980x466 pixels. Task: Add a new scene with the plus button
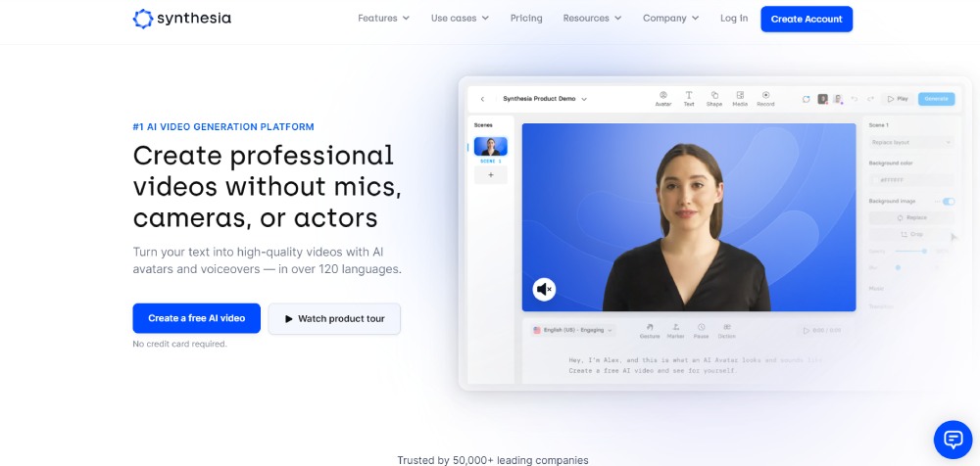pyautogui.click(x=491, y=175)
